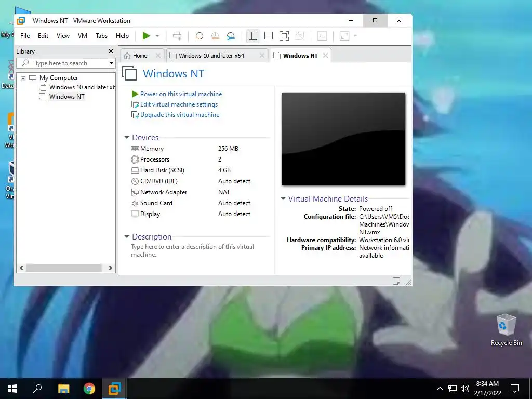Open the VM menu
The width and height of the screenshot is (532, 399).
(83, 36)
